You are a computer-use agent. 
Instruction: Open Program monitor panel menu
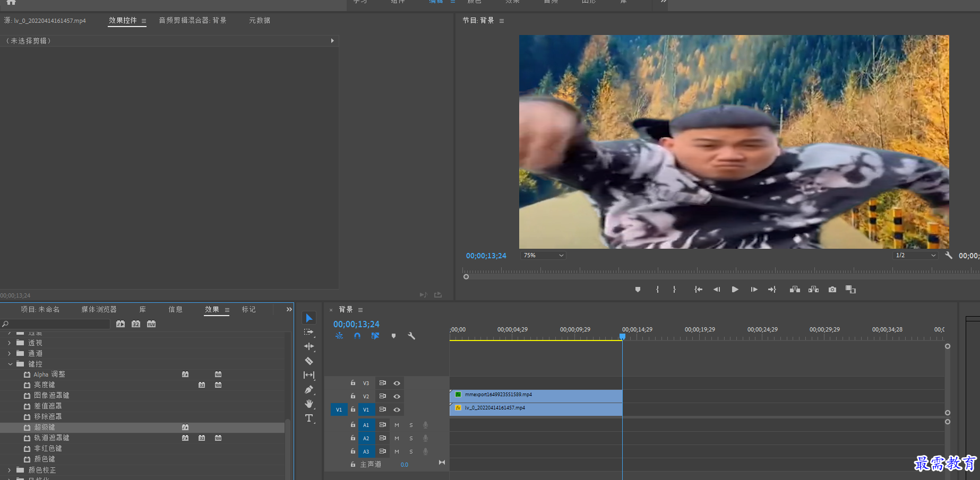[502, 21]
